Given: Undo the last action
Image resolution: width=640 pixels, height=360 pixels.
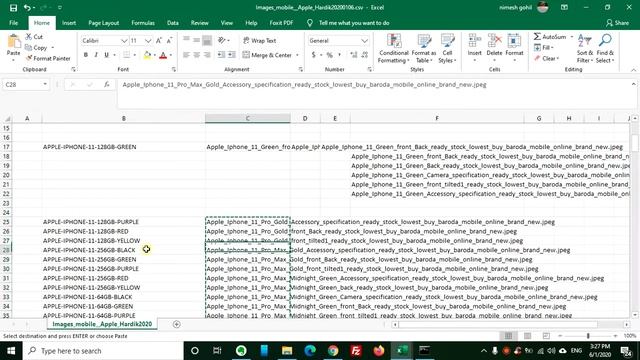Looking at the screenshot, I should click(27, 8).
